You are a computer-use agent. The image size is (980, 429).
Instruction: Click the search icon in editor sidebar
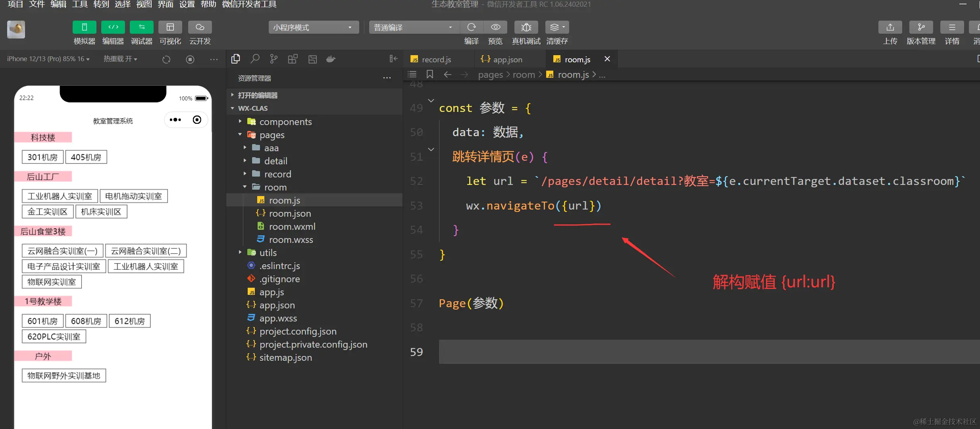(x=255, y=59)
